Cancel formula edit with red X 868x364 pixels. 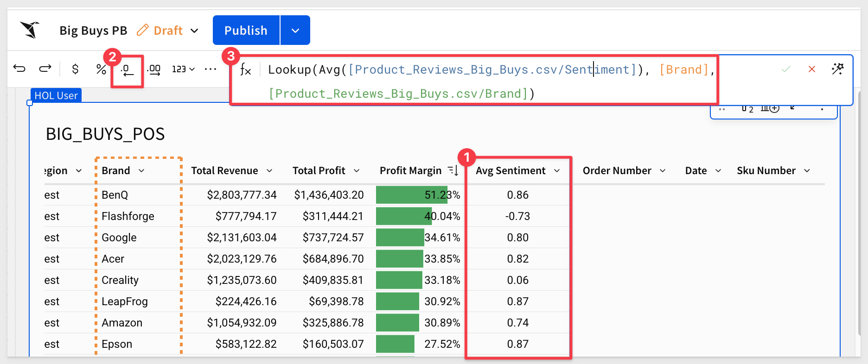(x=811, y=69)
